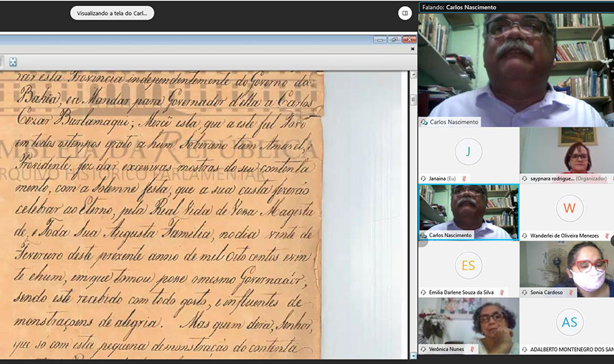This screenshot has height=364, width=614.
Task: Click Sonia Cardoso's muted microphone icon
Action: [570, 292]
